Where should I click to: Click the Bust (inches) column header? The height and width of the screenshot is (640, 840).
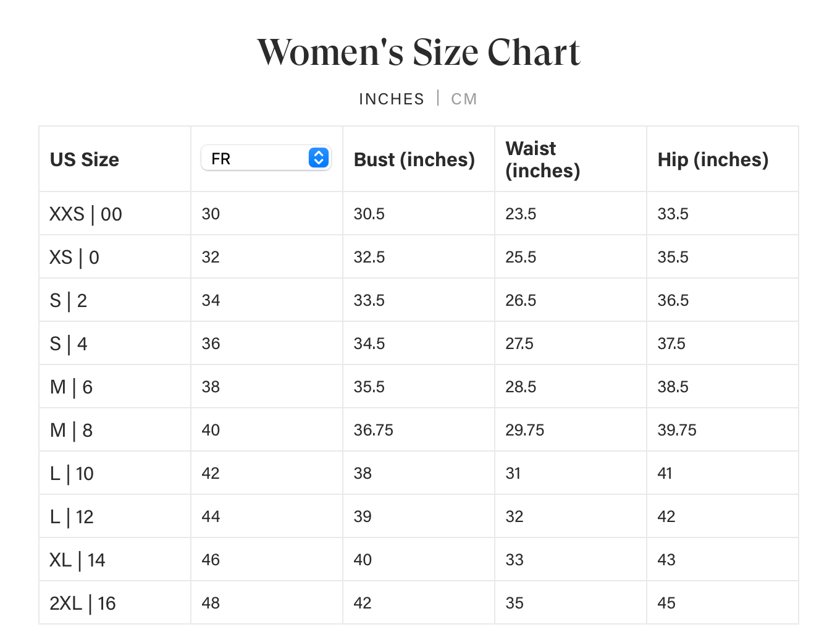point(414,159)
